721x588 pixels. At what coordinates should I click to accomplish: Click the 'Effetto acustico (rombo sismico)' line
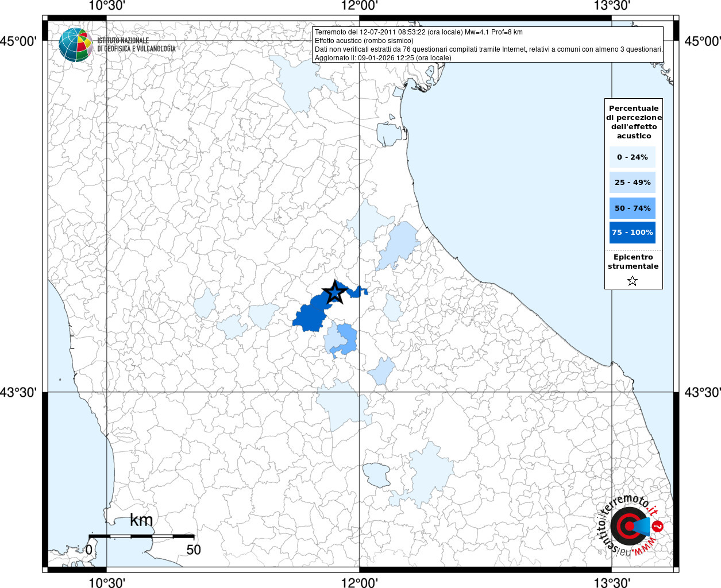pyautogui.click(x=364, y=41)
